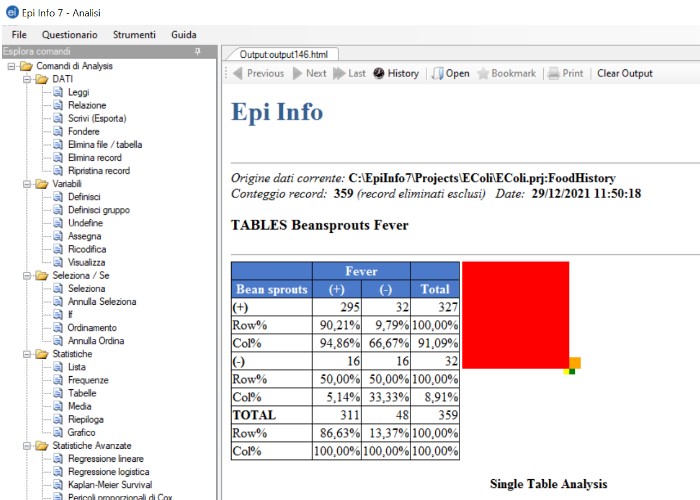The image size is (700, 500).
Task: Click the Clear Output button
Action: (625, 73)
